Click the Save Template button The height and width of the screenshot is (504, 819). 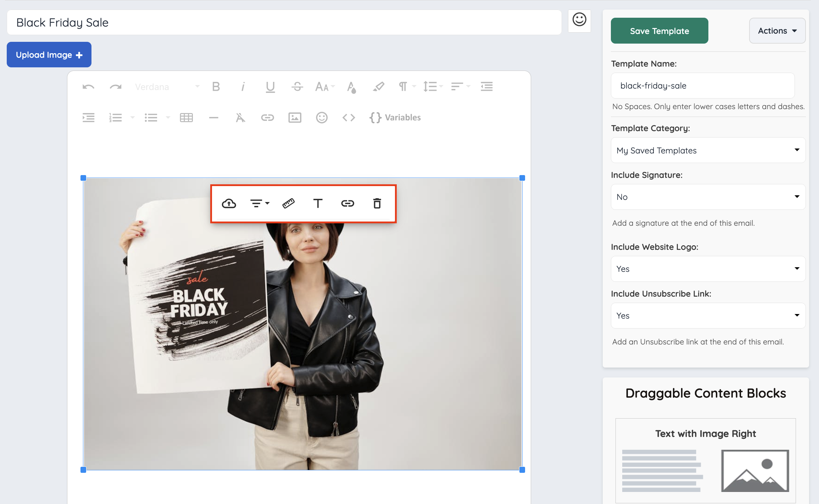(659, 31)
